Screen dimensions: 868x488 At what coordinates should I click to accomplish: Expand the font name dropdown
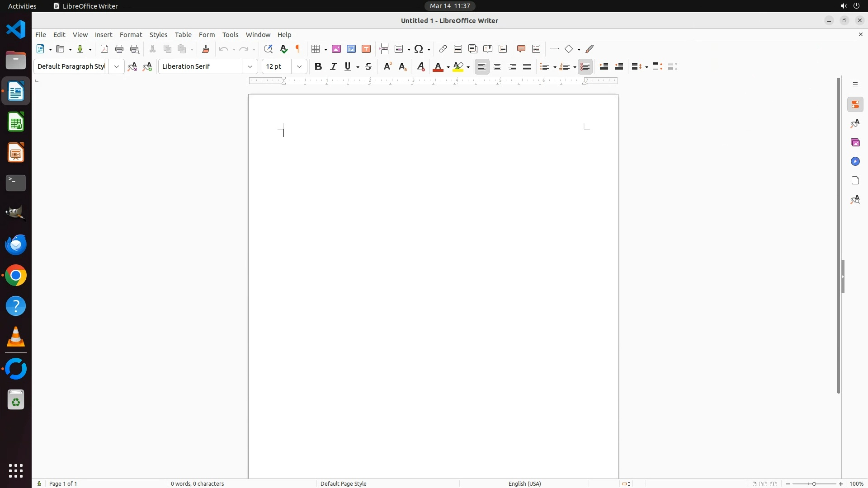250,67
